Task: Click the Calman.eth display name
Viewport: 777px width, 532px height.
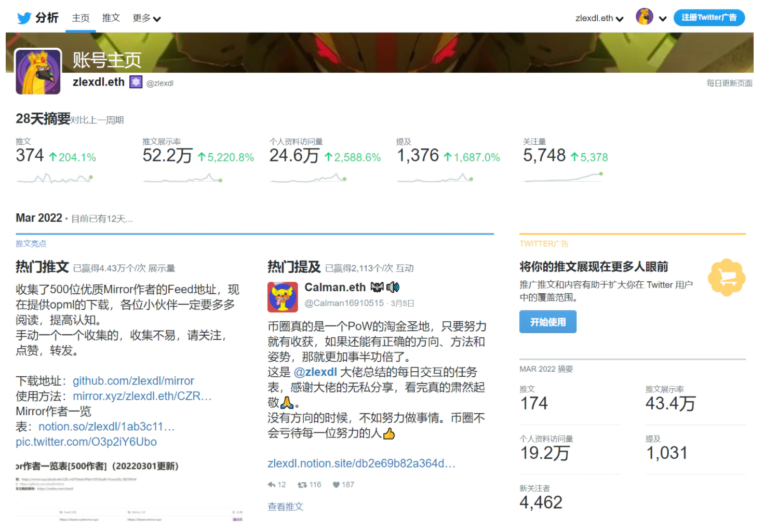Action: pyautogui.click(x=335, y=288)
